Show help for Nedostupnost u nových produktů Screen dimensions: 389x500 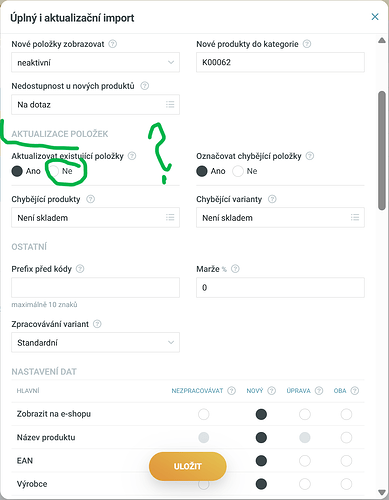click(144, 86)
